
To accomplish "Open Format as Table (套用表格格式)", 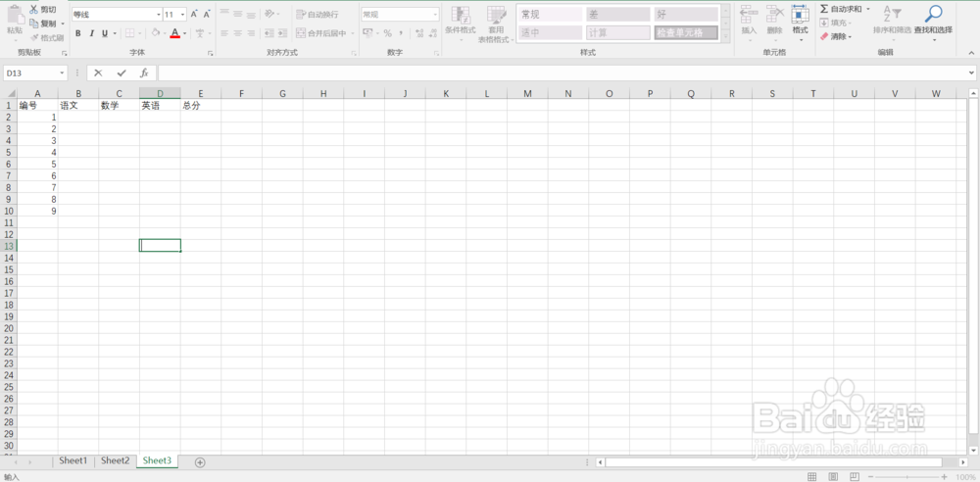I will point(496,24).
